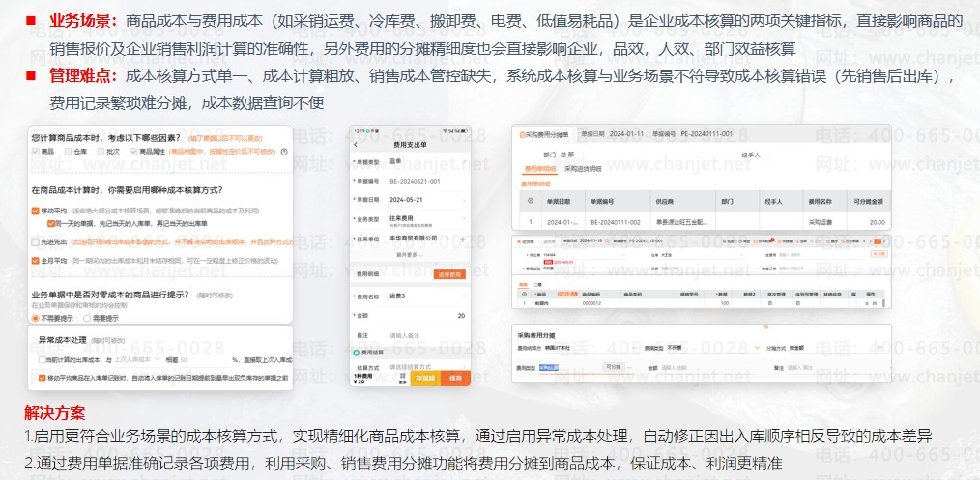980x480 pixels.
Task: Check 当前计算的出库成本 abnormal cost checkbox
Action: pyautogui.click(x=42, y=360)
